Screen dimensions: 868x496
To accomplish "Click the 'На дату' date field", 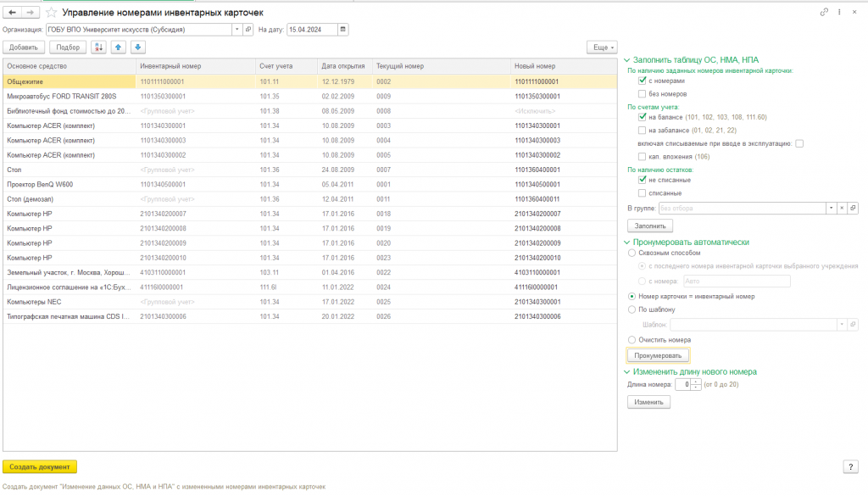I will click(312, 30).
